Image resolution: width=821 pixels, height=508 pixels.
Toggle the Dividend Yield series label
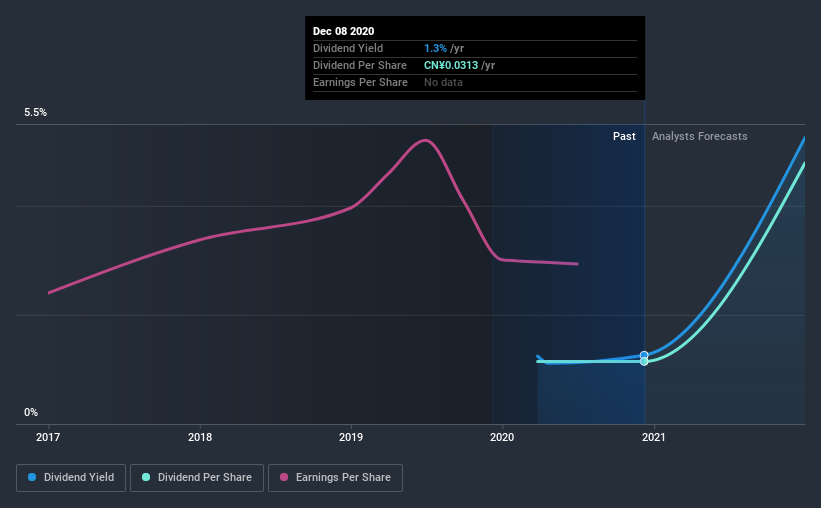pos(86,478)
